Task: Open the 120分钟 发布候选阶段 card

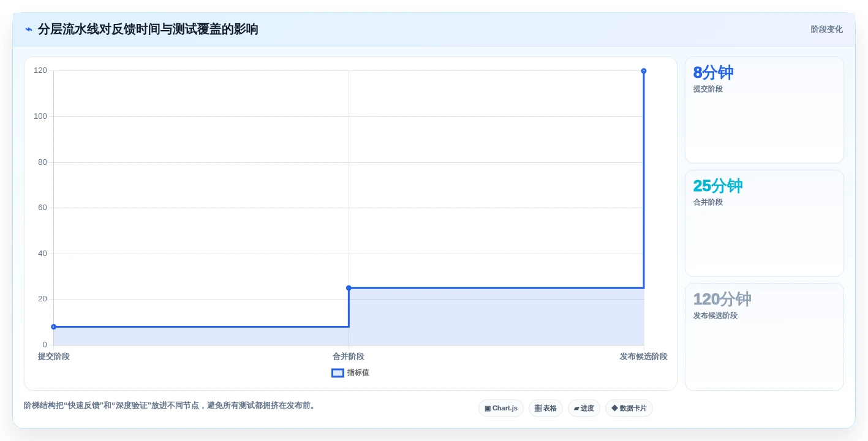Action: click(x=764, y=337)
